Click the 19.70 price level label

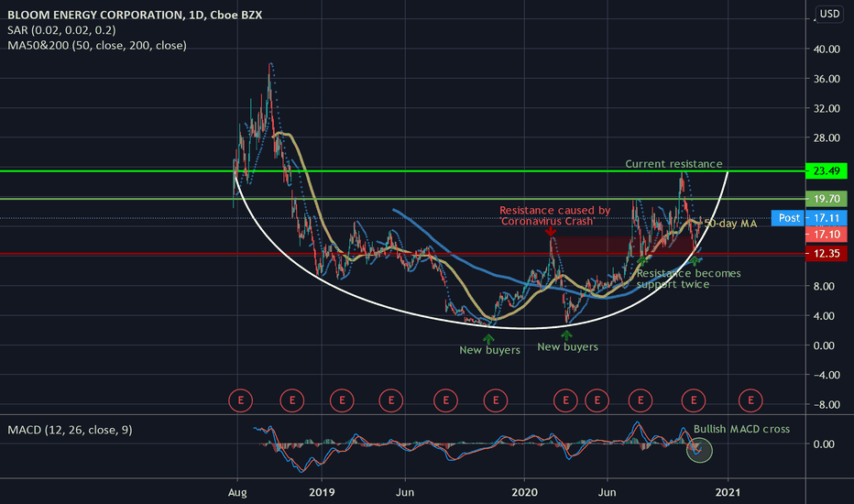click(x=827, y=199)
